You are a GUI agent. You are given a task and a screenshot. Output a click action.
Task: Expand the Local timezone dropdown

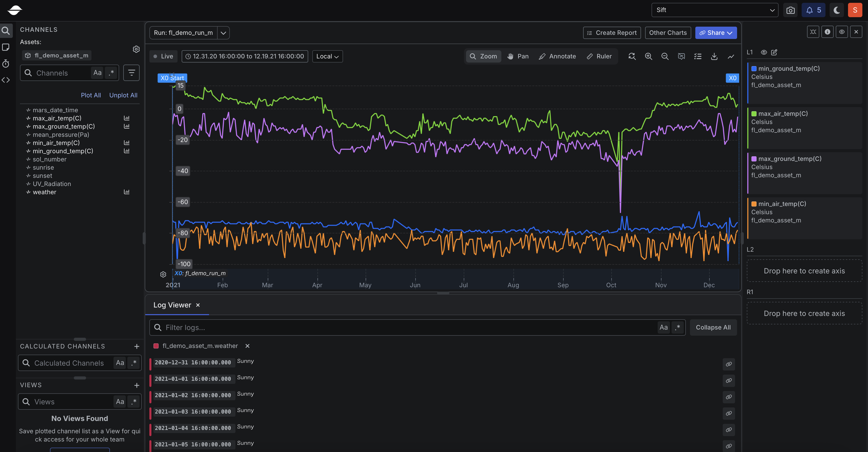[327, 56]
